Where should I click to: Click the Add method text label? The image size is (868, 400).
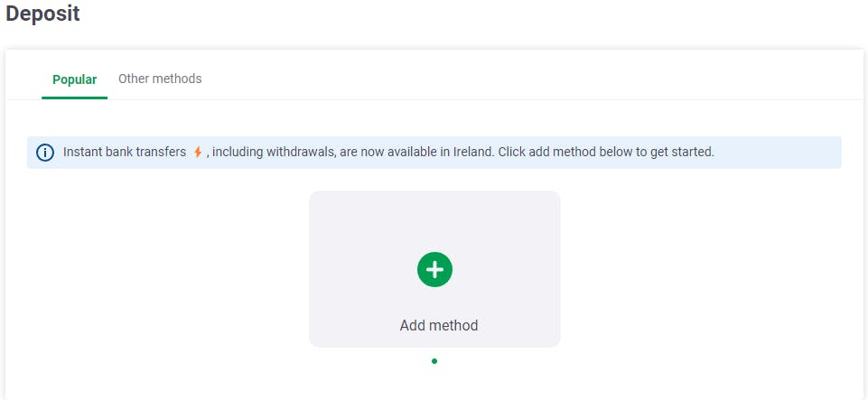[x=439, y=325]
